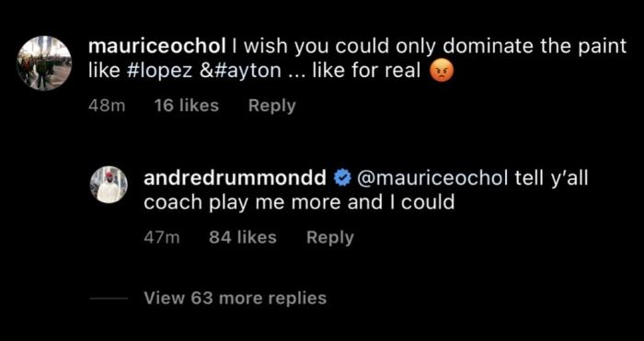Click the reply text "coach play me more"
The width and height of the screenshot is (644, 341).
[244, 202]
